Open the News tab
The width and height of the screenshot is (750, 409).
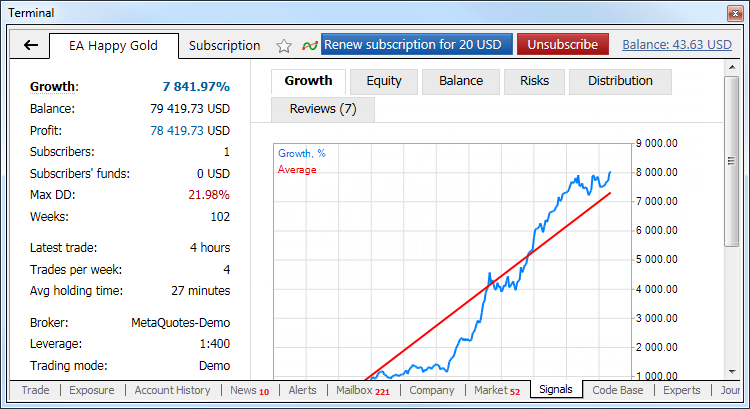pos(250,390)
